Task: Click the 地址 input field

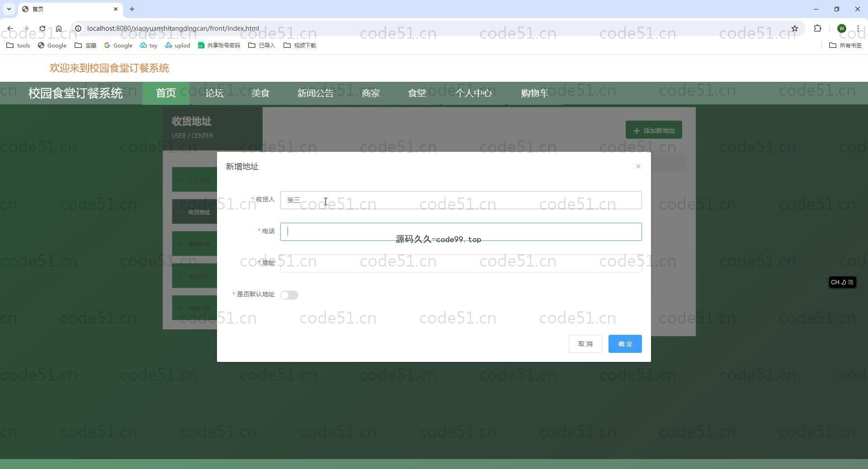Action: pos(461,263)
